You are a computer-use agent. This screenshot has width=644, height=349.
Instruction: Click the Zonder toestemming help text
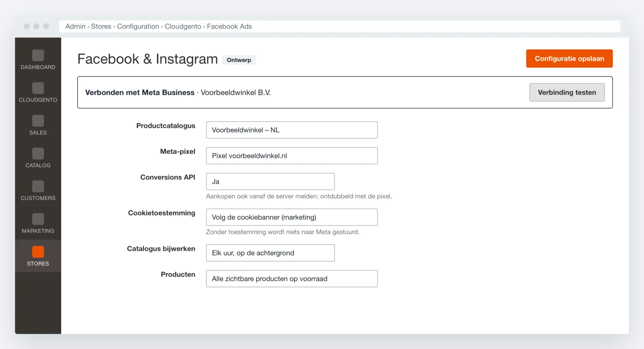(283, 232)
